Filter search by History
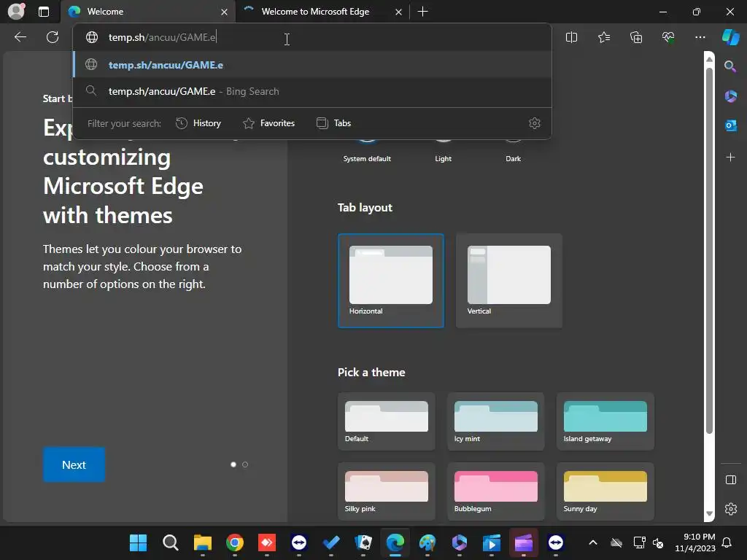The height and width of the screenshot is (560, 747). 198,123
